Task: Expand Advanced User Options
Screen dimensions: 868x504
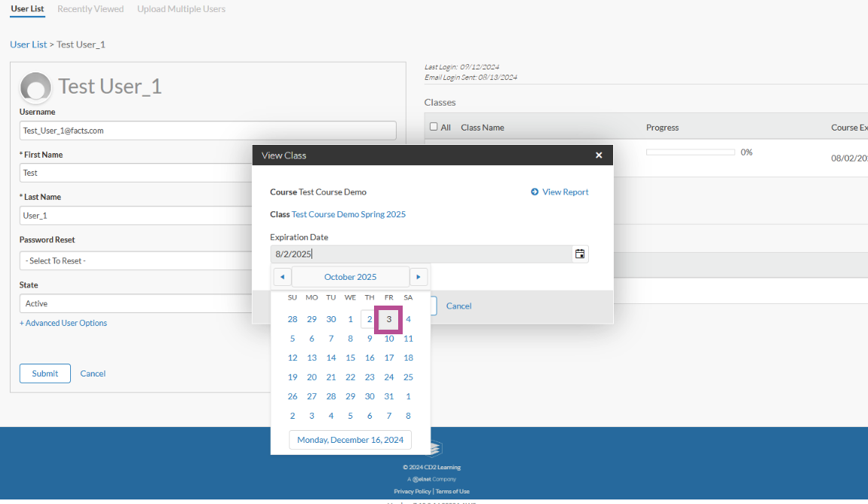Action: click(x=63, y=323)
